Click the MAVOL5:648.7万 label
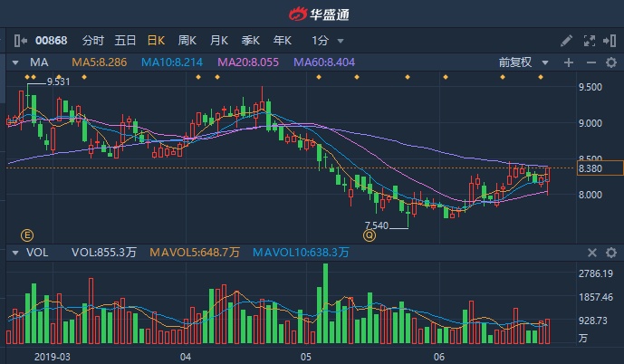 tap(195, 253)
